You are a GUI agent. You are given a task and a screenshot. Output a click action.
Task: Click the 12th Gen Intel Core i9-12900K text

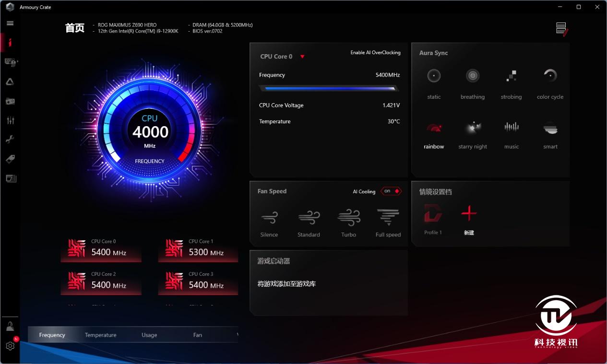click(138, 31)
